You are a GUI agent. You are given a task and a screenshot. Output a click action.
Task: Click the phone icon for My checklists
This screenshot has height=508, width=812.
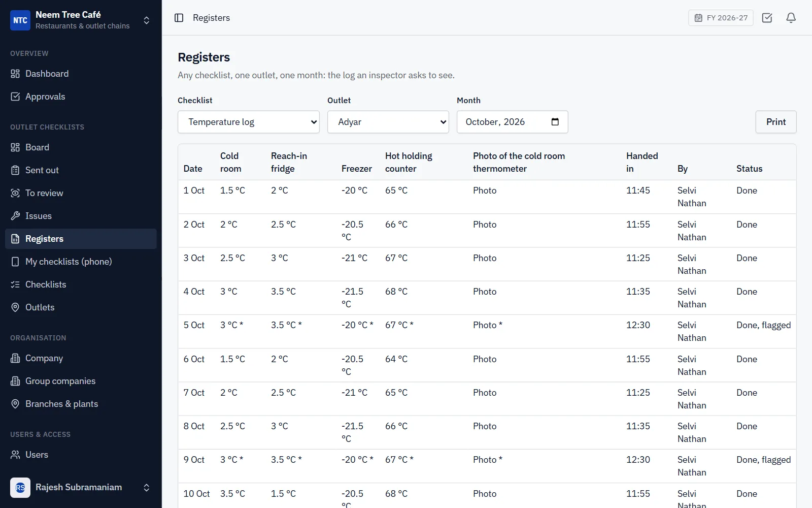pyautogui.click(x=15, y=262)
